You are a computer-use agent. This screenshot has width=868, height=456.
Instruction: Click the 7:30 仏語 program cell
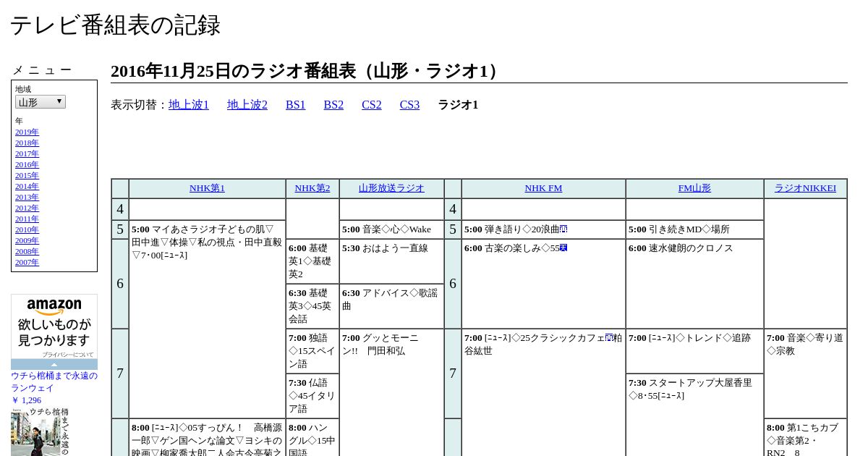[x=312, y=396]
